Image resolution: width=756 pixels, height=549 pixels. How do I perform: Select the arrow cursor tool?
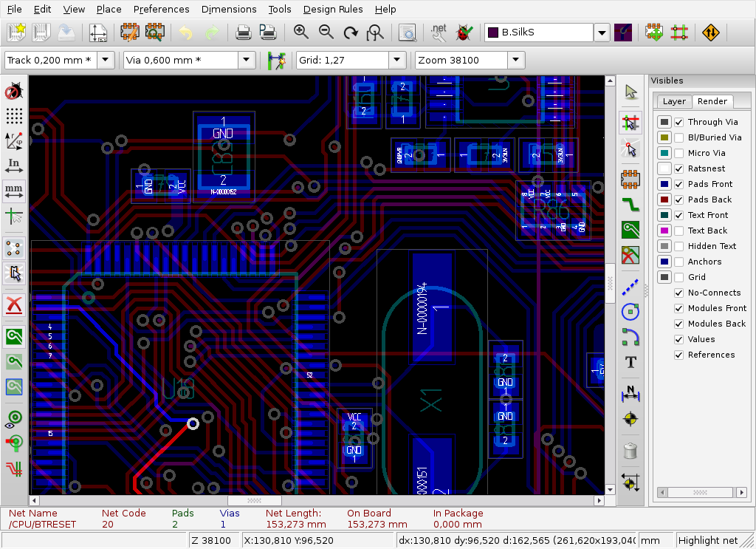(x=630, y=92)
